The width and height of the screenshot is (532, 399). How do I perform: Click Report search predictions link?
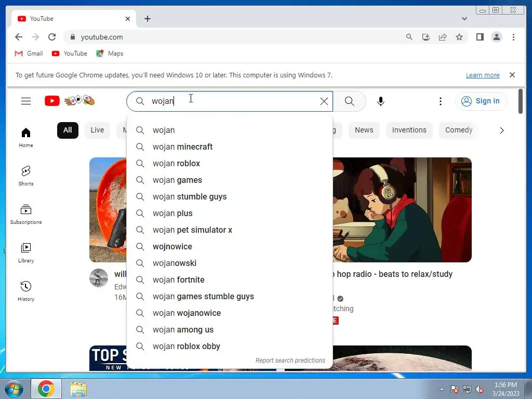[x=290, y=361]
